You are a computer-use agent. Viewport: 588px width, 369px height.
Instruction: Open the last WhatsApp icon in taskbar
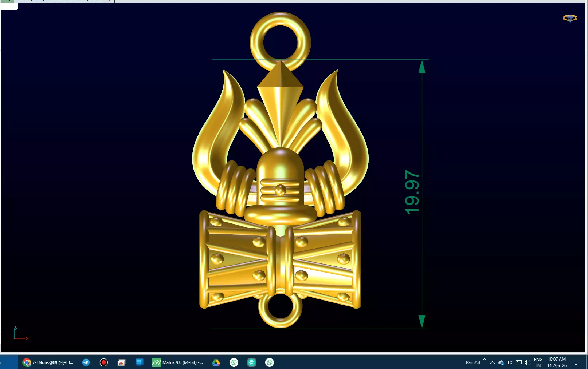pyautogui.click(x=270, y=362)
